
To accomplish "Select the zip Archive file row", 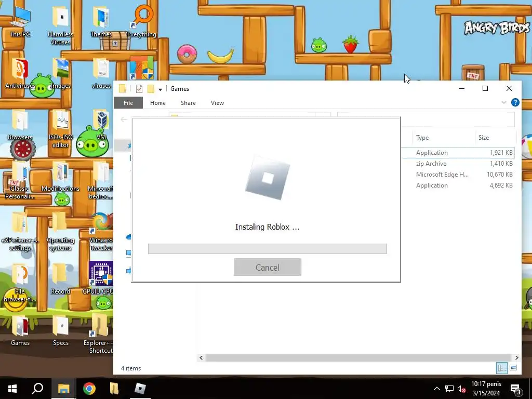I will (x=458, y=164).
